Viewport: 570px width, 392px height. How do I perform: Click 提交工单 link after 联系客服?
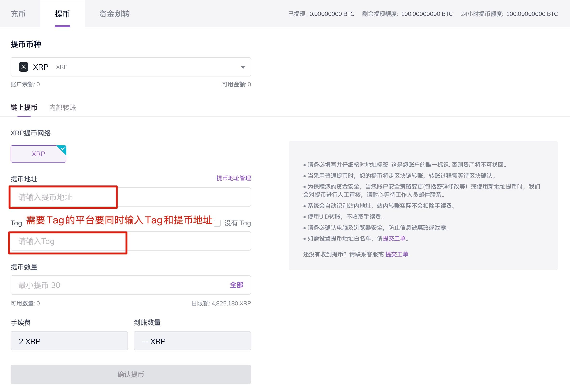click(x=397, y=254)
